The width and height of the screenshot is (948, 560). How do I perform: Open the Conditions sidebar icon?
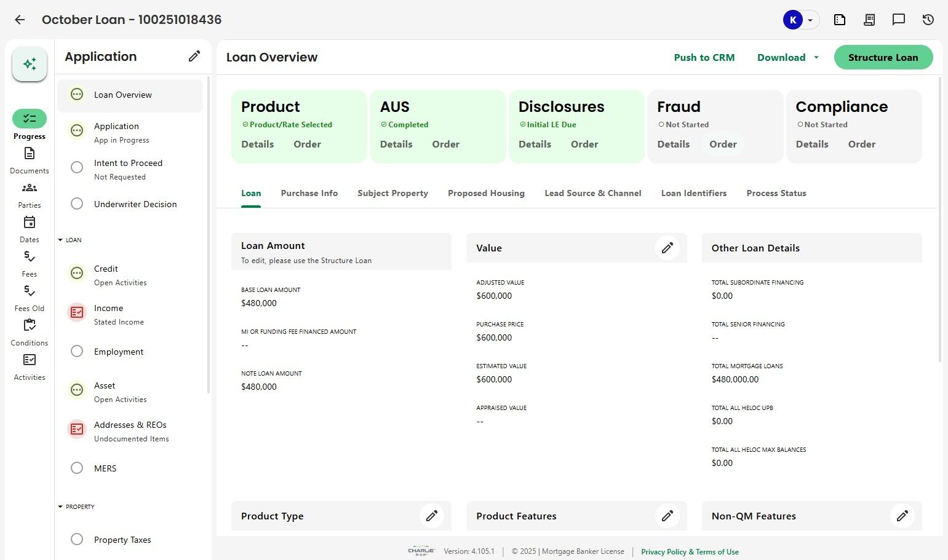pyautogui.click(x=30, y=326)
